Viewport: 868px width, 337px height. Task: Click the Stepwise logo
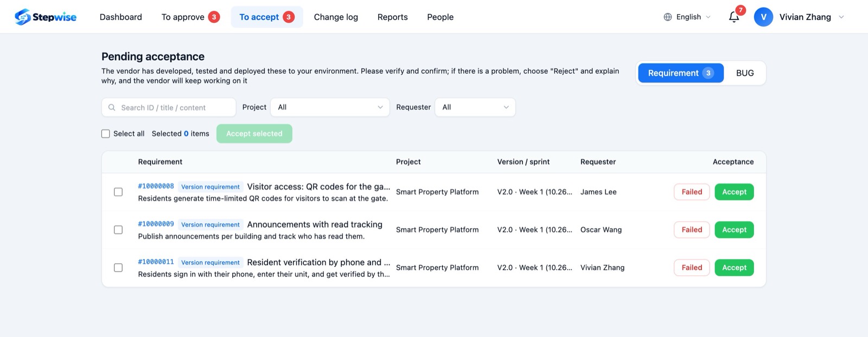(46, 17)
